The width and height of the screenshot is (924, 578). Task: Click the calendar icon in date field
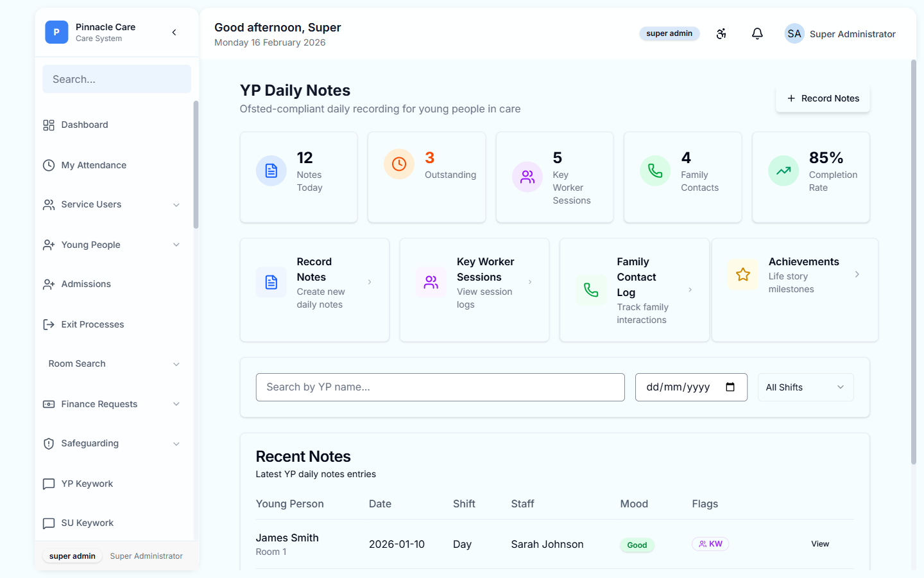tap(730, 387)
